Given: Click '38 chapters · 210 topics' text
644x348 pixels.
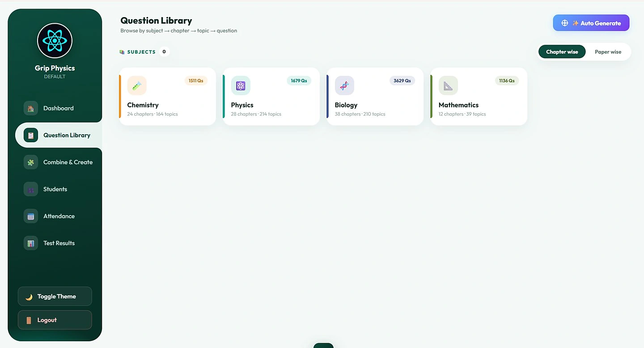Looking at the screenshot, I should 360,114.
